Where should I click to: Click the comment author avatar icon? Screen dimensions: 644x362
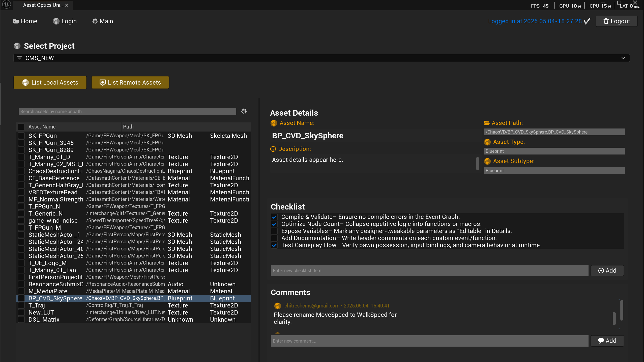pos(277,306)
